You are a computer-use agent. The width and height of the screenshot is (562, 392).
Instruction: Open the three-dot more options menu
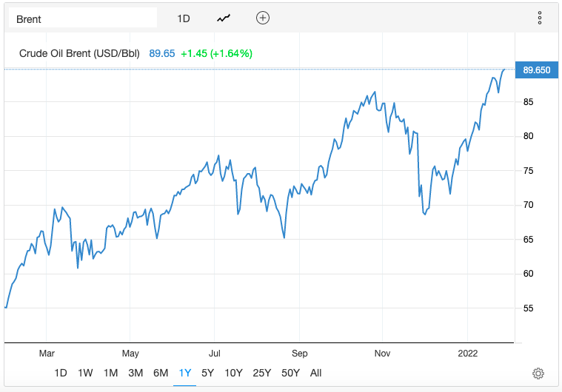pos(540,18)
